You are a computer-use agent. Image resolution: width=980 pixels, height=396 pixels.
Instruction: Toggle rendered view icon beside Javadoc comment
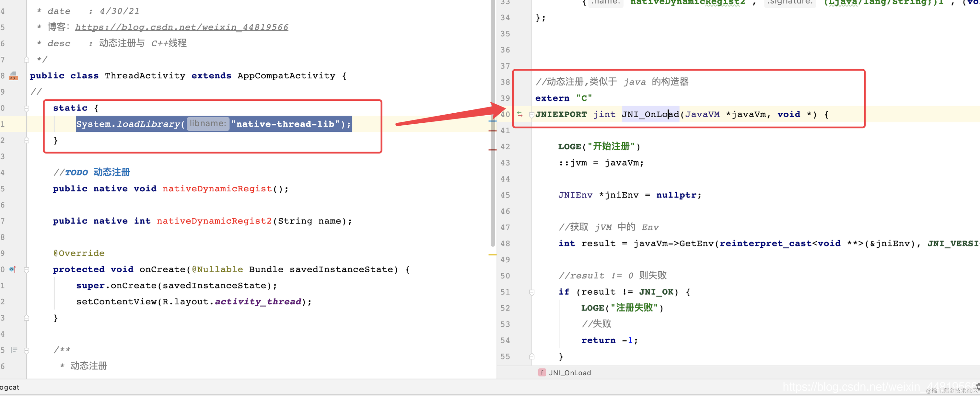point(14,350)
